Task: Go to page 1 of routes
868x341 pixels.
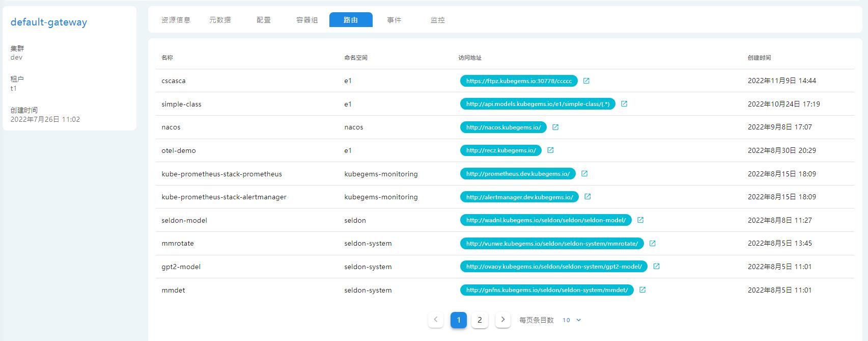Action: [459, 320]
